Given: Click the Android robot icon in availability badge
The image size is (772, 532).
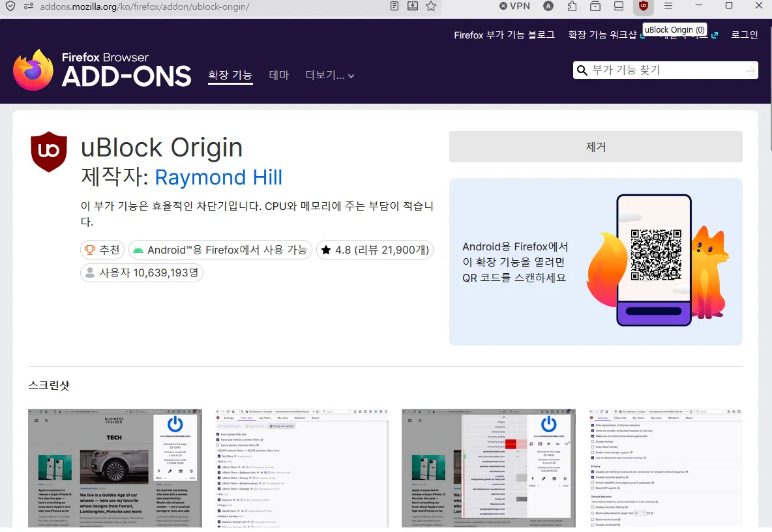Looking at the screenshot, I should pyautogui.click(x=138, y=250).
